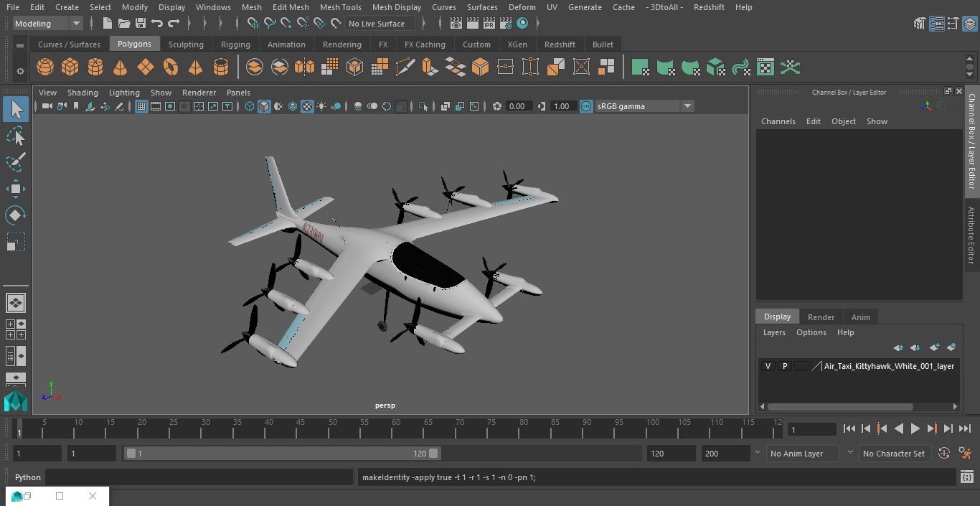This screenshot has width=980, height=506.
Task: Click Options in the Layer Editor
Action: (x=811, y=332)
